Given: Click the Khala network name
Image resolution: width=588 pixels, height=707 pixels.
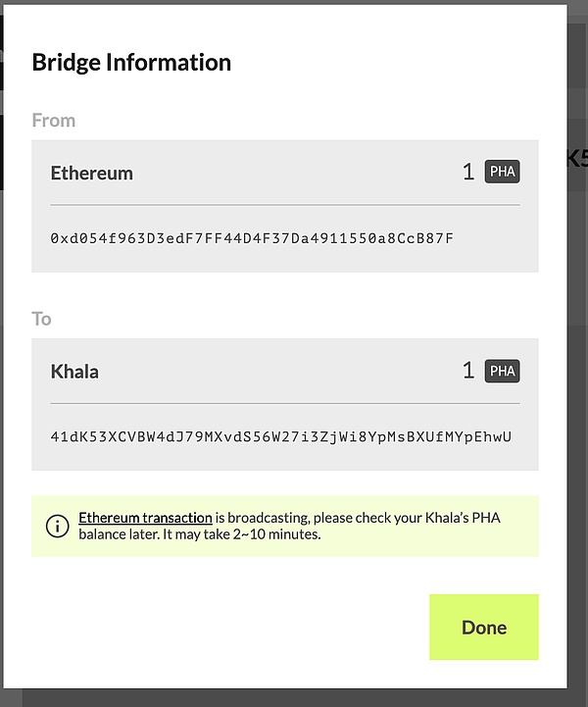Looking at the screenshot, I should pyautogui.click(x=74, y=372).
